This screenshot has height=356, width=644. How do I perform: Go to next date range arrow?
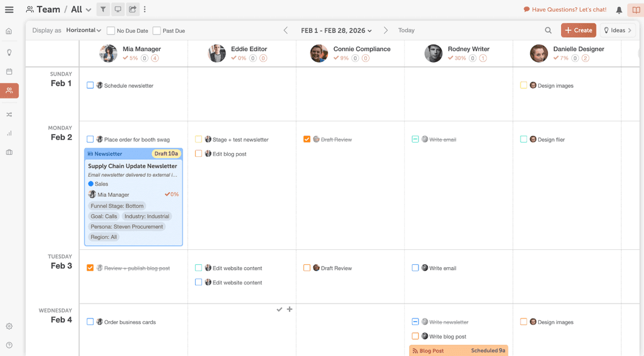[385, 30]
